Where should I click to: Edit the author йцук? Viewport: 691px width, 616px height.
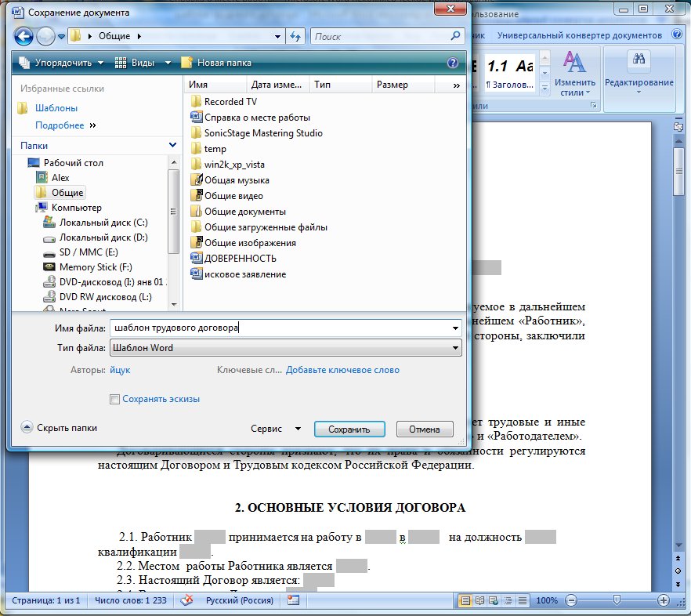120,369
